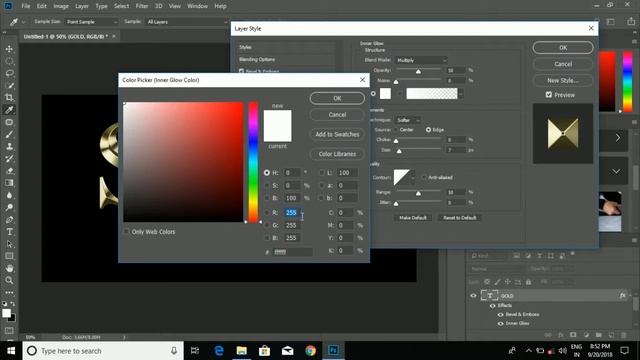Select the Brush tool
This screenshot has height=360, width=640.
[x=9, y=134]
